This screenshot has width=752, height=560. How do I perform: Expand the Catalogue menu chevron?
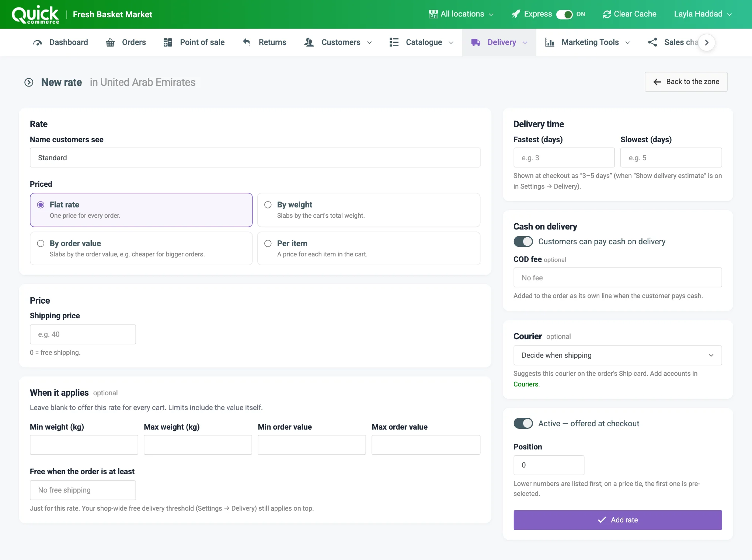tap(451, 43)
